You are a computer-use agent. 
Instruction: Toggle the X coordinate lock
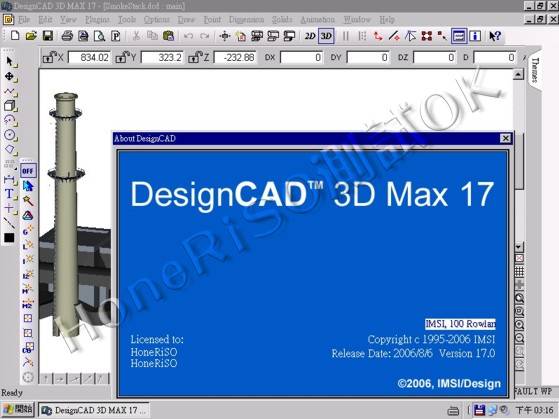tap(49, 57)
